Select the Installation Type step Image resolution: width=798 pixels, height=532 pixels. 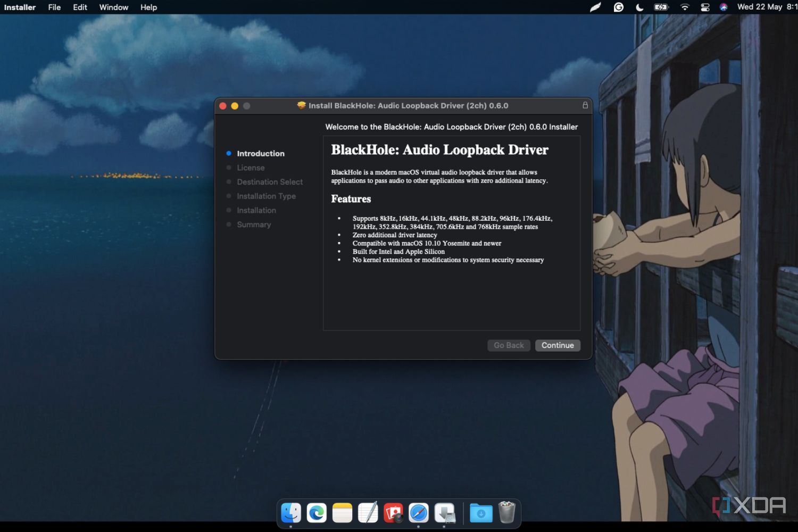pyautogui.click(x=266, y=196)
